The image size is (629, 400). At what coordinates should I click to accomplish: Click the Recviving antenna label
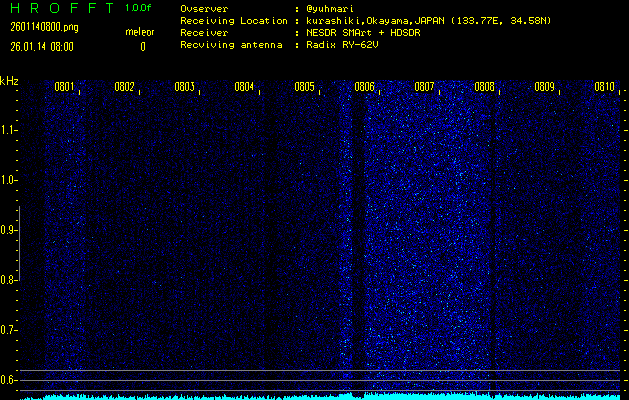(x=231, y=45)
